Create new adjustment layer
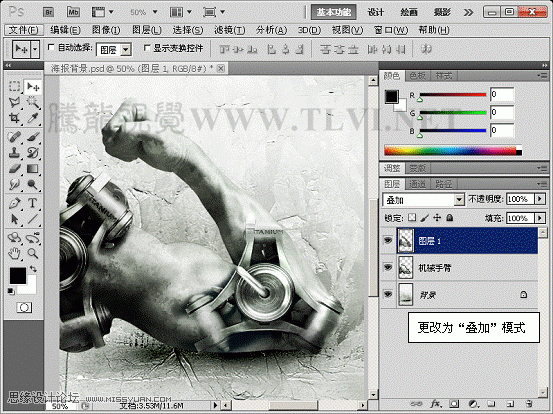This screenshot has width=553, height=414. pos(473,403)
